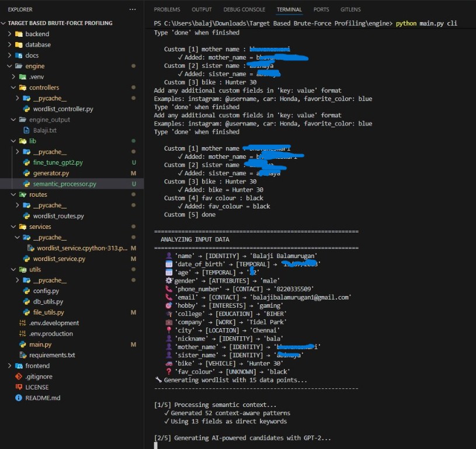476x449 pixels.
Task: Collapse the lib folder chevron
Action: click(13, 141)
